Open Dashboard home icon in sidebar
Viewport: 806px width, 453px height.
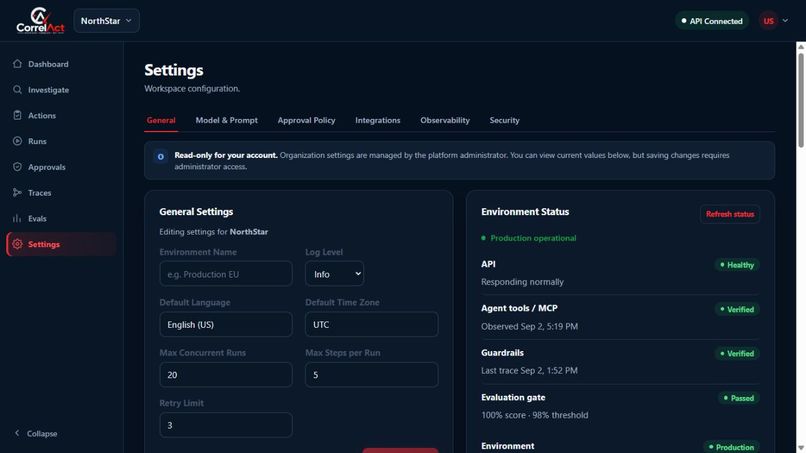pos(17,64)
